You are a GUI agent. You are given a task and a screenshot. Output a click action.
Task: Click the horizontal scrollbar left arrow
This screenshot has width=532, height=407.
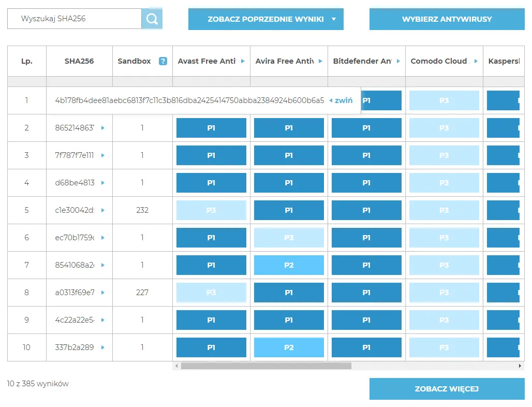(x=176, y=366)
